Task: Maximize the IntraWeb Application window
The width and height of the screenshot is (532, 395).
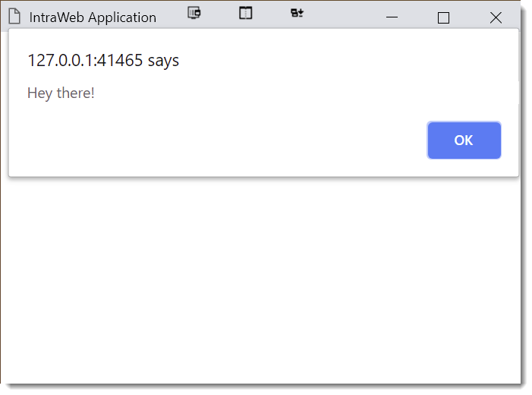Action: pos(444,17)
